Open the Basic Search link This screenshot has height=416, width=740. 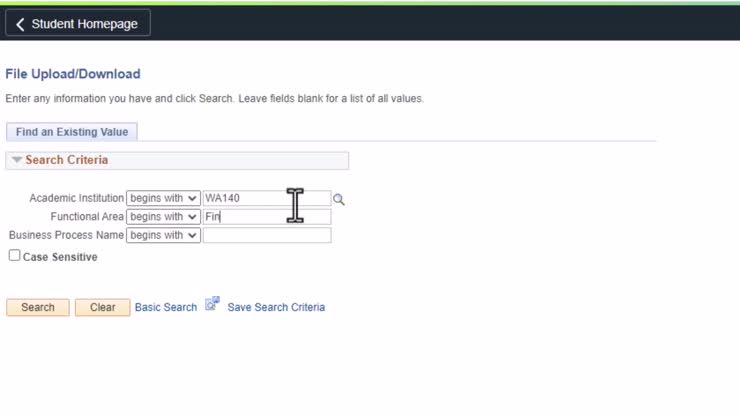(166, 307)
